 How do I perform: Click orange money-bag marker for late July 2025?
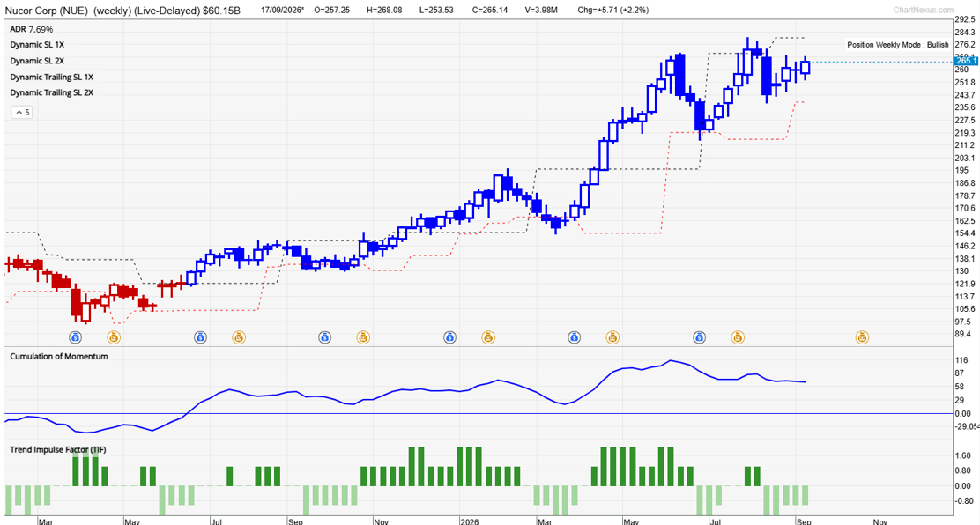[x=239, y=337]
